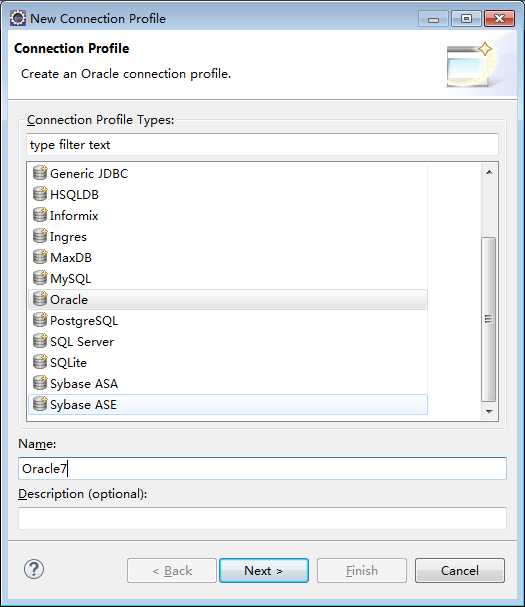Viewport: 525px width, 607px height.
Task: Click the Generic JDBC database icon
Action: 40,173
